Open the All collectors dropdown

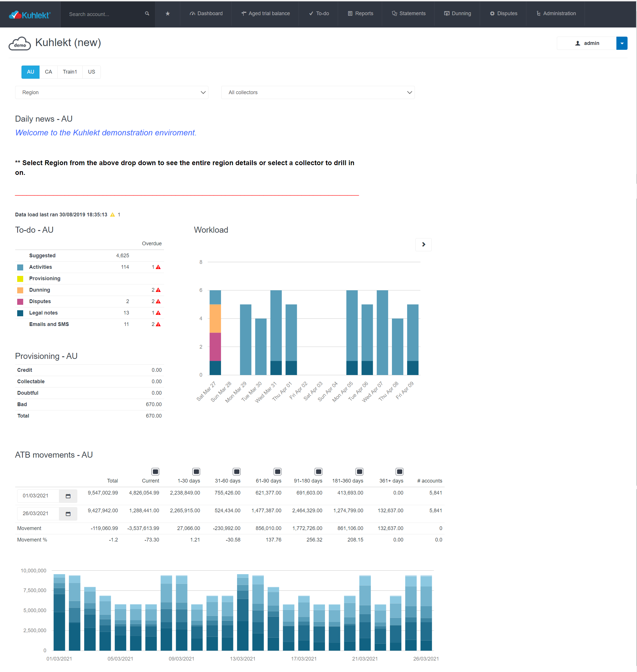[318, 92]
